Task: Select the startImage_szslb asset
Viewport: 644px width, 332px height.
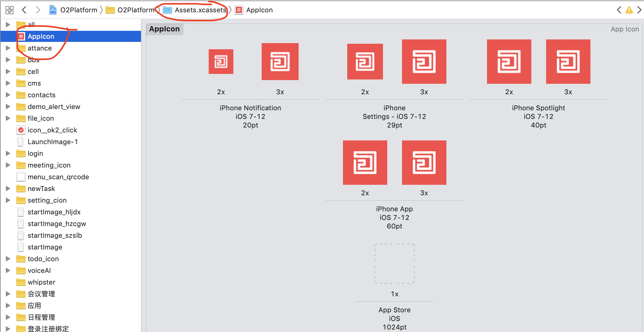Action: [x=71, y=235]
